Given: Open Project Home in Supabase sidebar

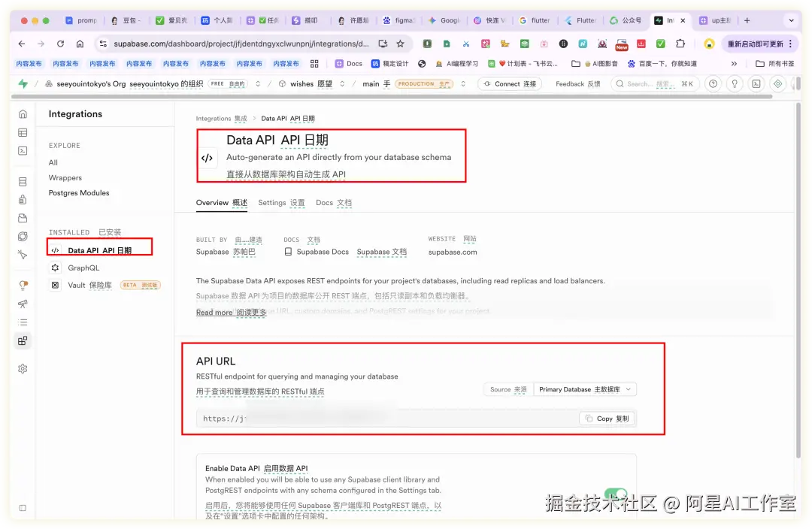Looking at the screenshot, I should 23,114.
